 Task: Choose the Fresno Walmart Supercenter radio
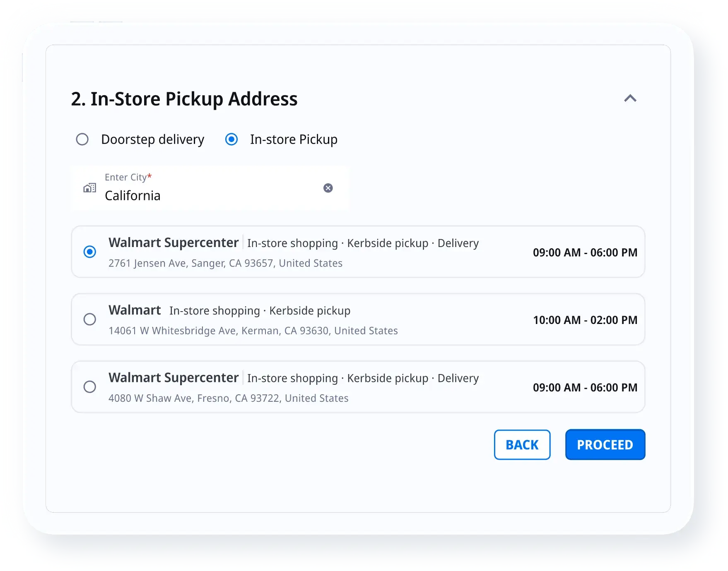[x=90, y=387]
